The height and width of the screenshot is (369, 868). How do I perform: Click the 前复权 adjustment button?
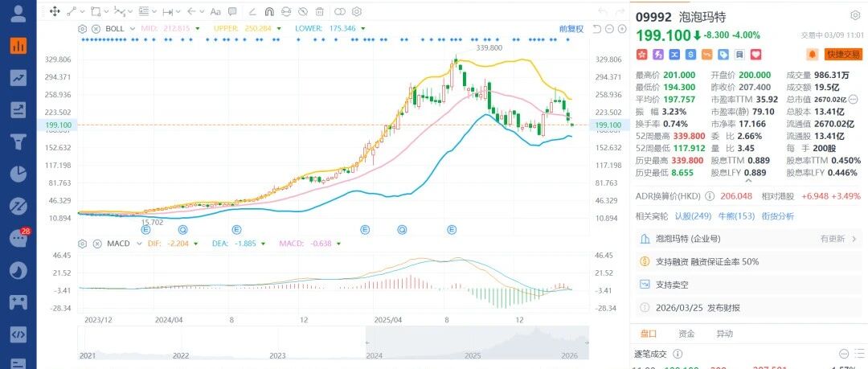(572, 29)
